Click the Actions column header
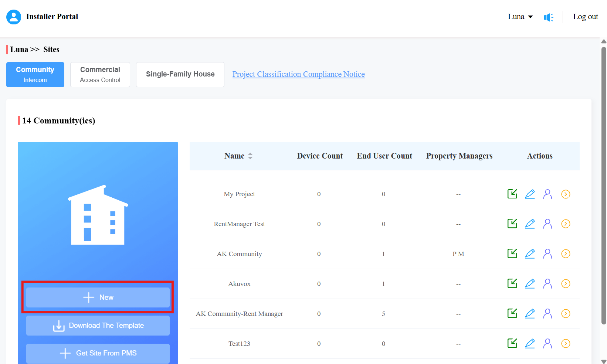 (x=540, y=156)
